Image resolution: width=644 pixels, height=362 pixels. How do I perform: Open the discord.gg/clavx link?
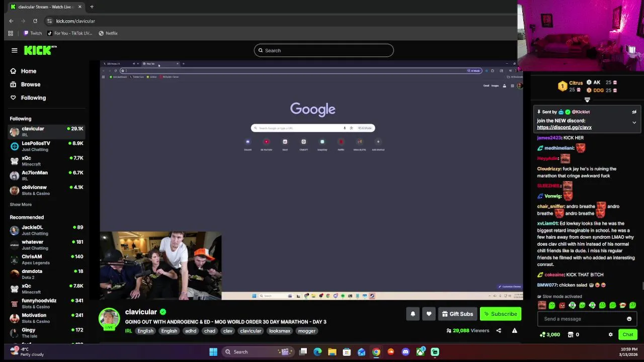pyautogui.click(x=564, y=127)
